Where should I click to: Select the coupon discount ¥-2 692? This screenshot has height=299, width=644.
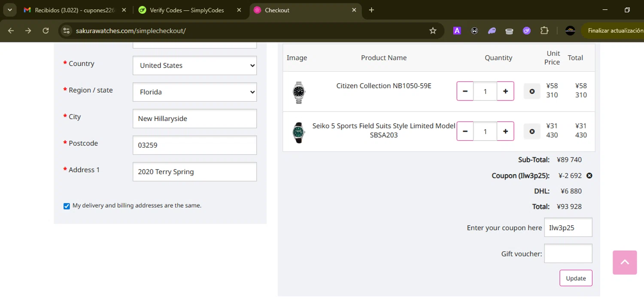tap(570, 175)
